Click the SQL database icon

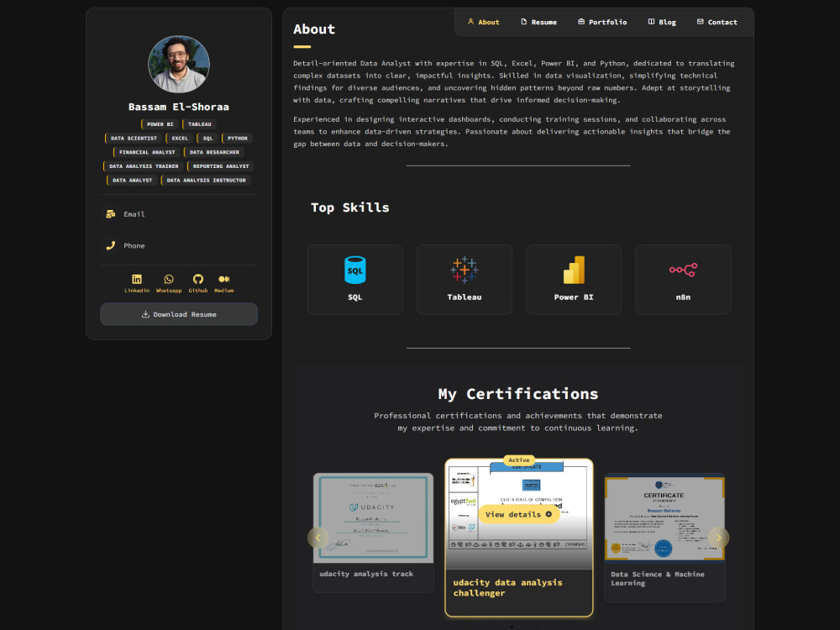coord(354,270)
